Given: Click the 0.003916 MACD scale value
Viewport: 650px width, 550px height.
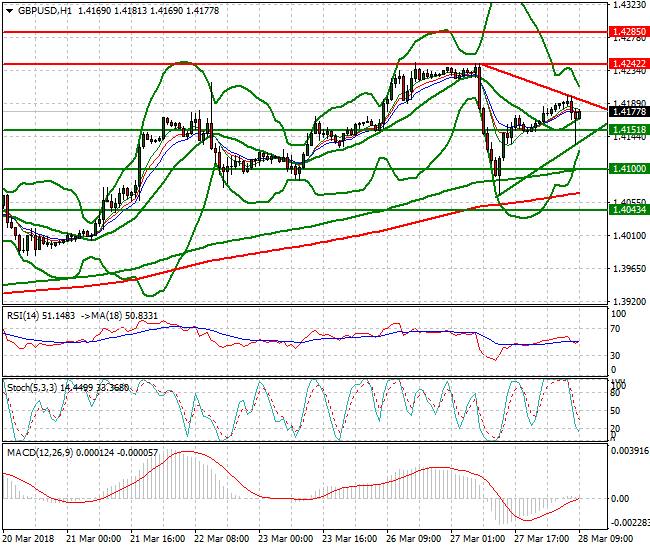Looking at the screenshot, I should point(630,451).
